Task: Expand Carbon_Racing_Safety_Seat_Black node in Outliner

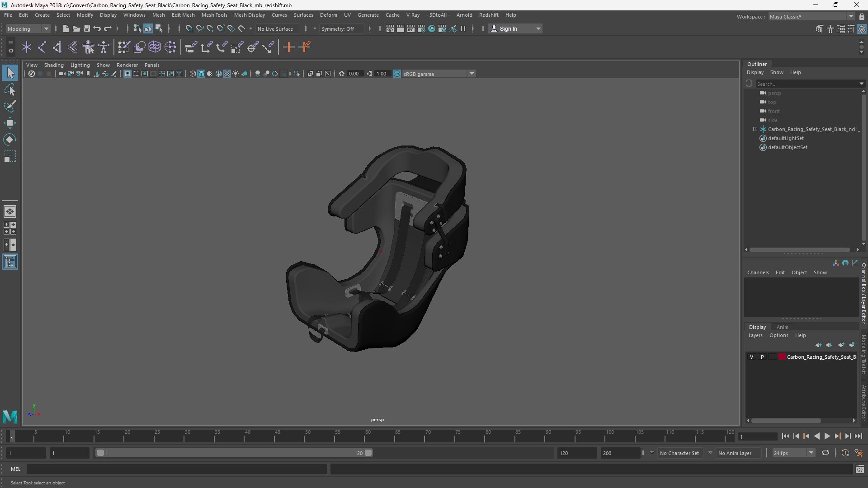Action: 755,129
